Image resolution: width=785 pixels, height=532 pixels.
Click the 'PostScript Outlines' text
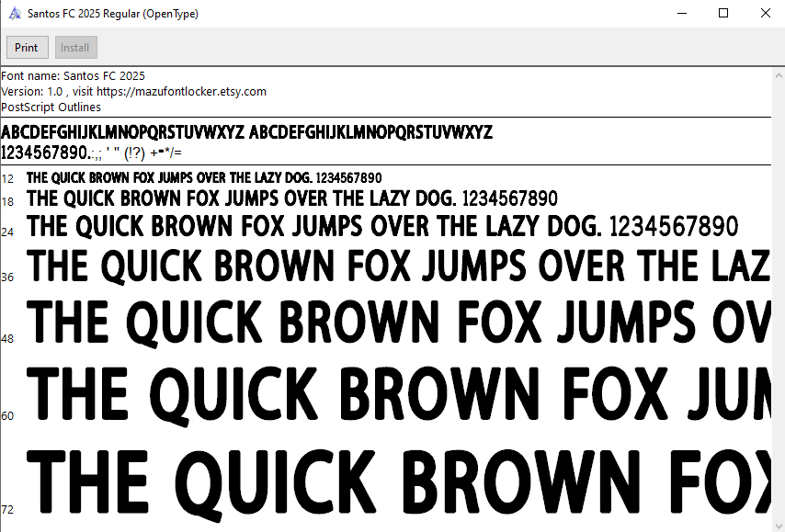51,108
